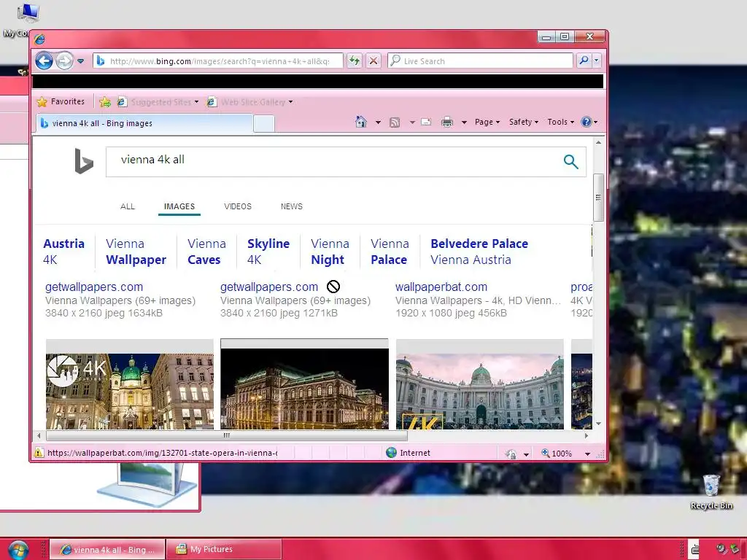Click the horizontal scrollbar thumb

click(x=227, y=435)
